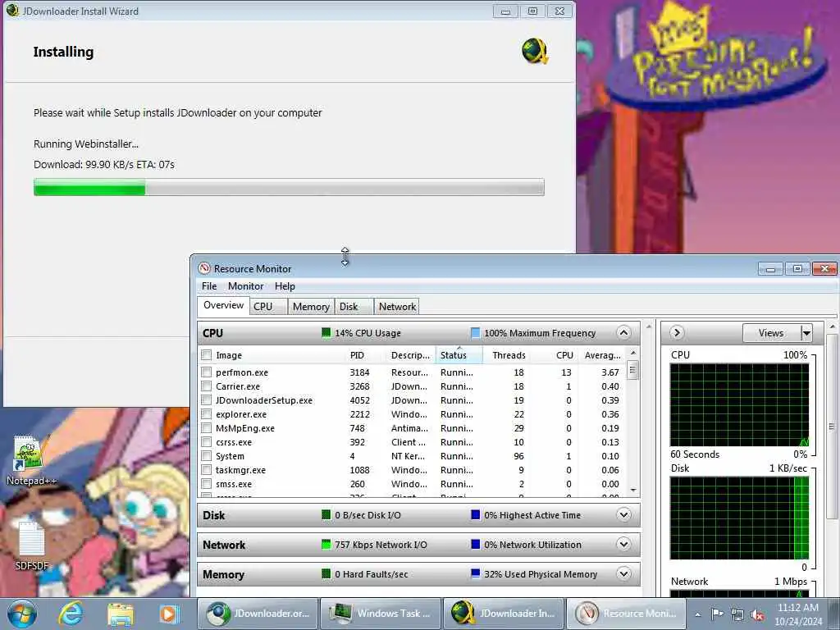840x630 pixels.
Task: Click CPU list scroll up arrow
Action: click(633, 353)
